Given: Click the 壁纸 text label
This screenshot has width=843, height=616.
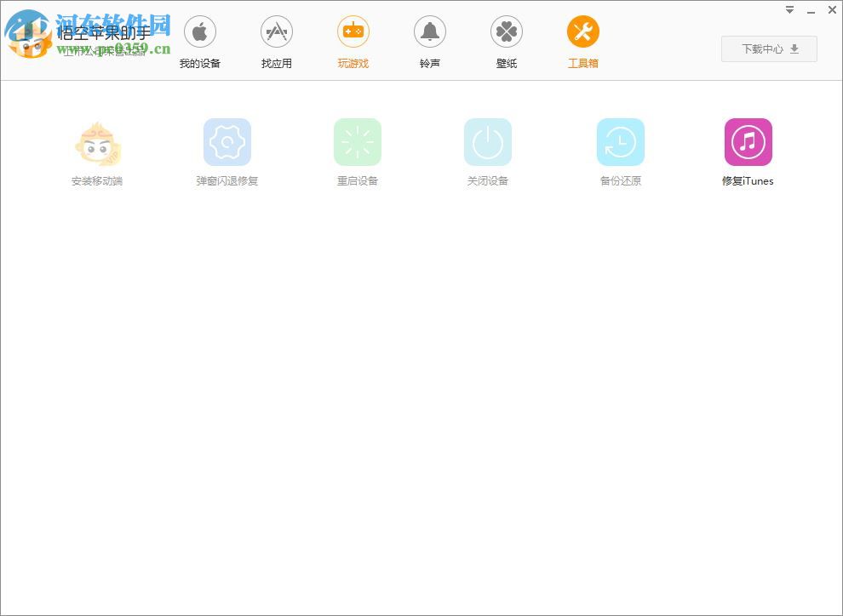Looking at the screenshot, I should [x=506, y=62].
